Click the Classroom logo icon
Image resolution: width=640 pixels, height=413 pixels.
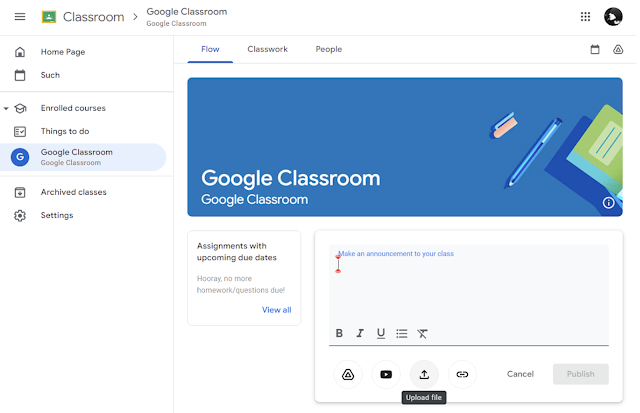[x=49, y=17]
